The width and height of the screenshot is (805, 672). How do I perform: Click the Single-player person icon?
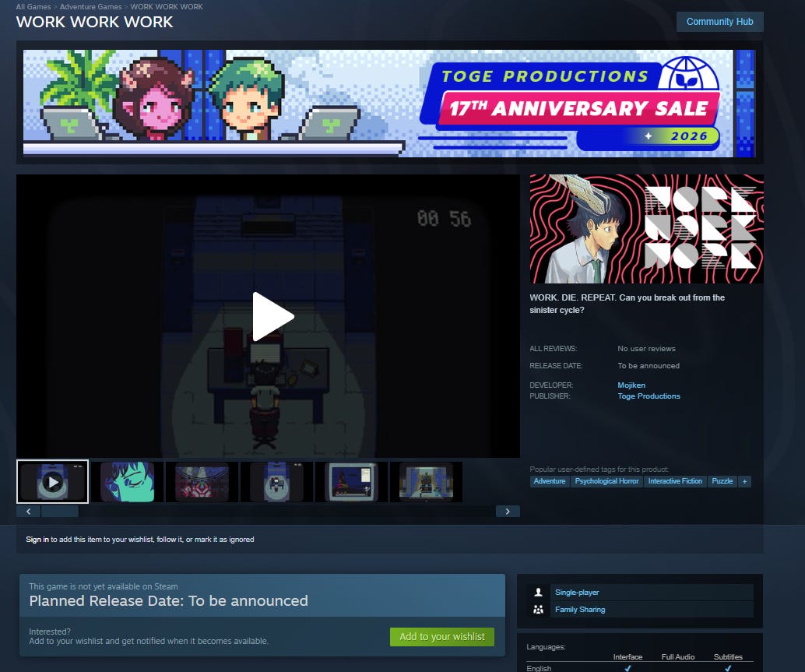click(538, 592)
